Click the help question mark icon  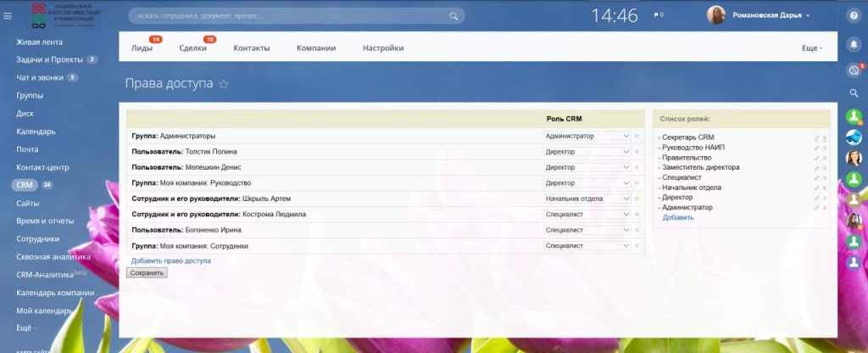tap(854, 16)
